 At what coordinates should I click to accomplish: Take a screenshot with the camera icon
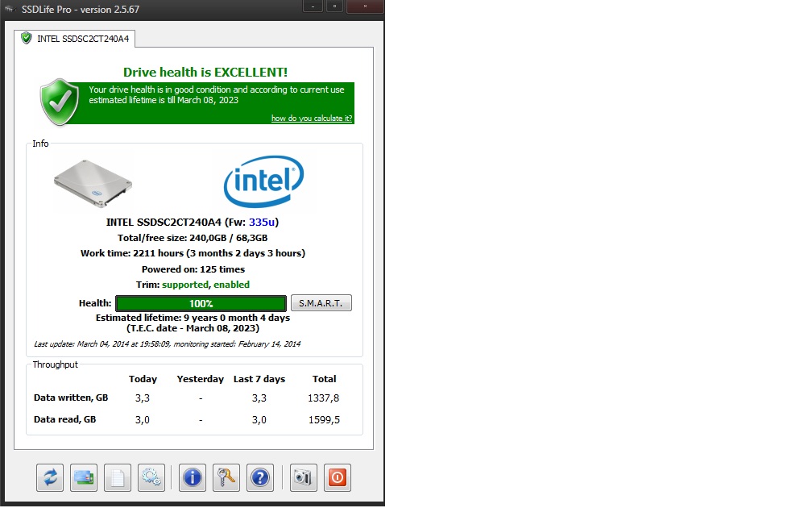(x=304, y=477)
